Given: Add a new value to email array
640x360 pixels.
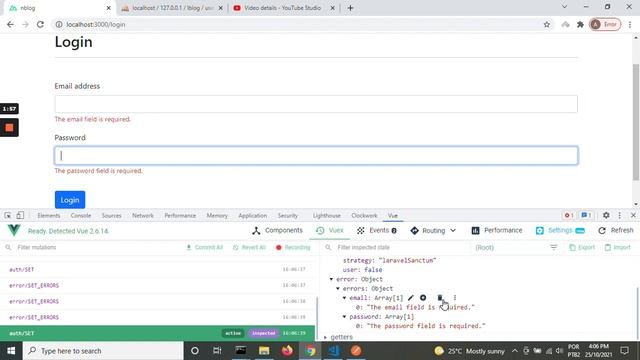Looking at the screenshot, I should (x=423, y=298).
